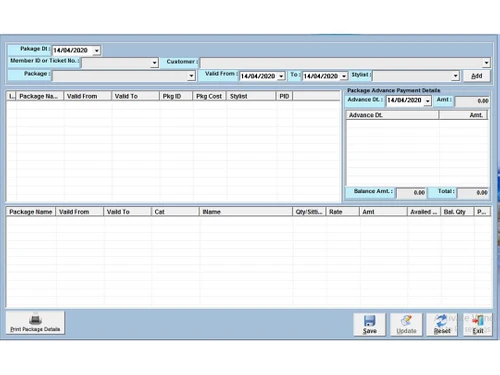Click the IName column header
This screenshot has height=375, width=500.
pos(246,212)
